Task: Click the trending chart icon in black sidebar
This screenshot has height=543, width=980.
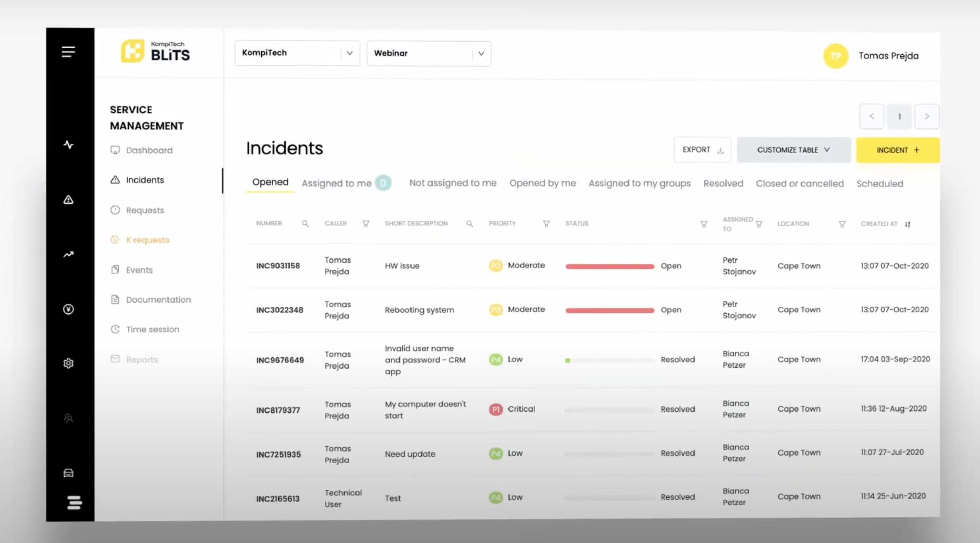Action: (68, 254)
